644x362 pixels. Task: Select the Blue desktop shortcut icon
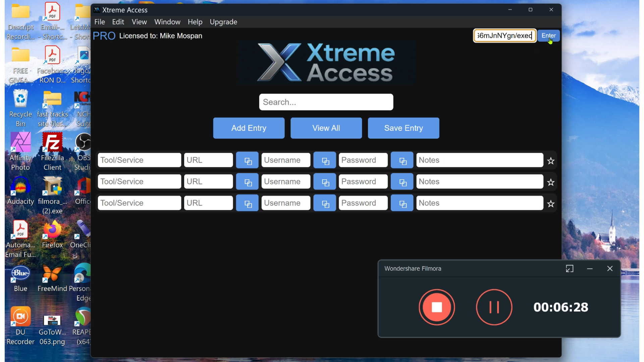[x=20, y=278]
